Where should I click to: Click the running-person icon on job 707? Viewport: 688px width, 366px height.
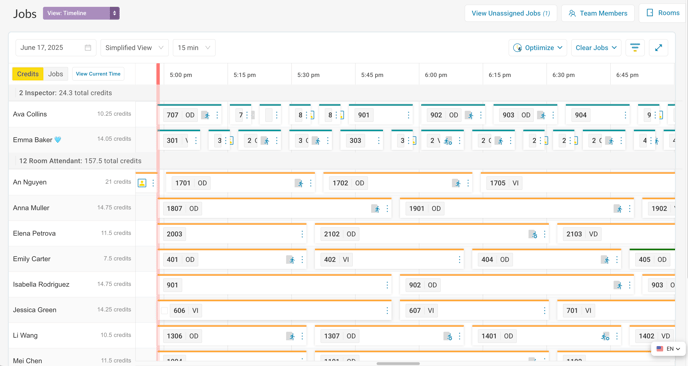206,115
